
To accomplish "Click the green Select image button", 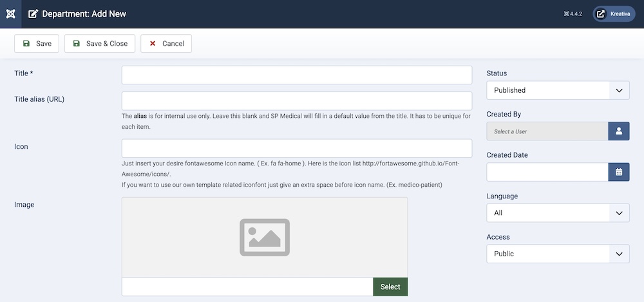I will pyautogui.click(x=390, y=287).
